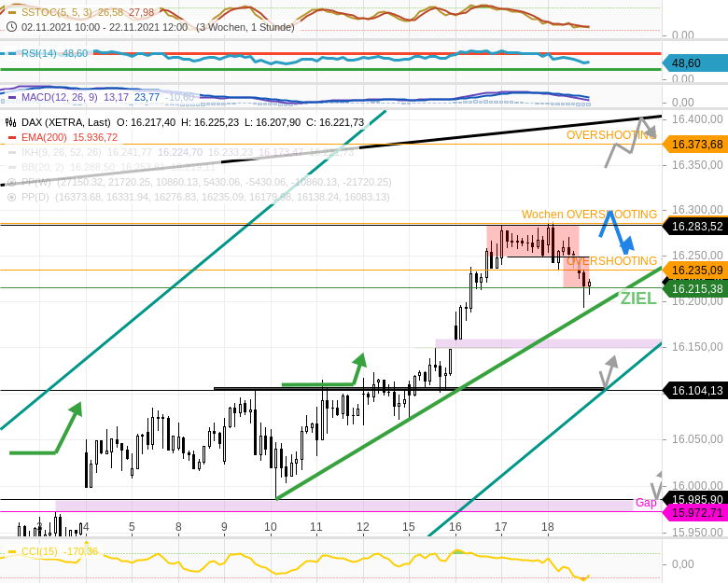Click the magenta Gap price marker 15.972,71
The height and width of the screenshot is (583, 728).
pyautogui.click(x=695, y=513)
